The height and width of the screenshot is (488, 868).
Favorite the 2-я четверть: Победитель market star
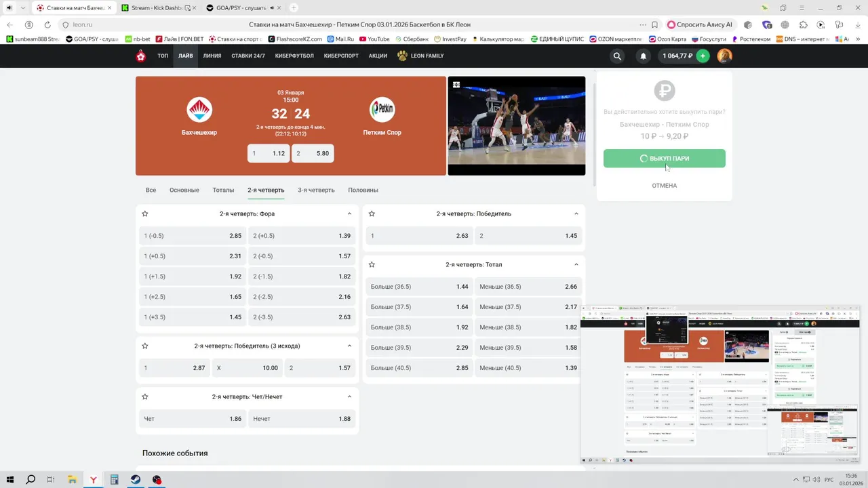[x=372, y=213]
